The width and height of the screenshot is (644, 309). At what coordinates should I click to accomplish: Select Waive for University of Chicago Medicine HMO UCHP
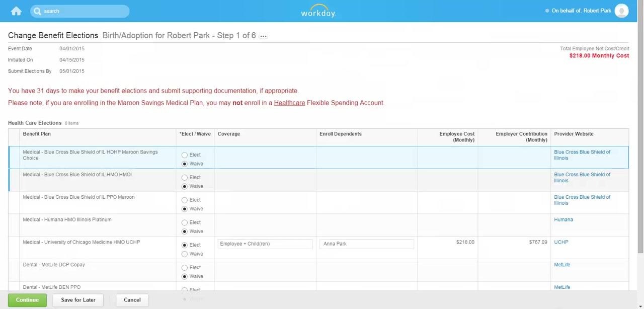tap(185, 254)
